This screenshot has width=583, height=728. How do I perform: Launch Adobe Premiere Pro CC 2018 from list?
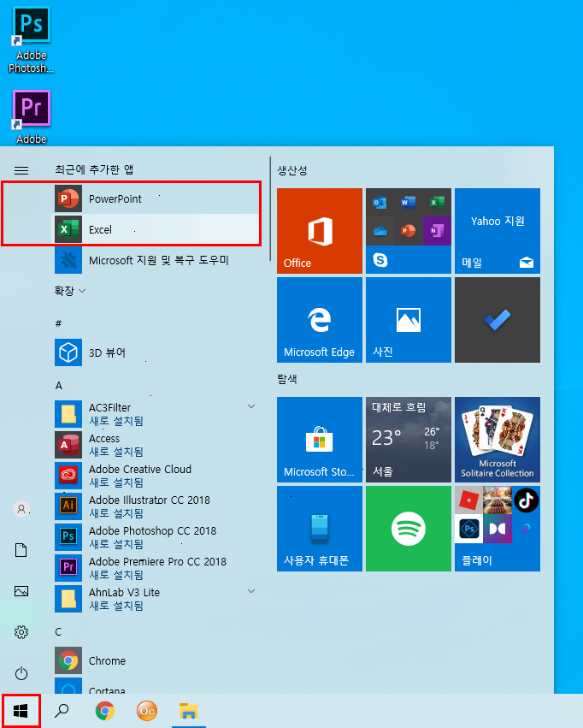156,567
